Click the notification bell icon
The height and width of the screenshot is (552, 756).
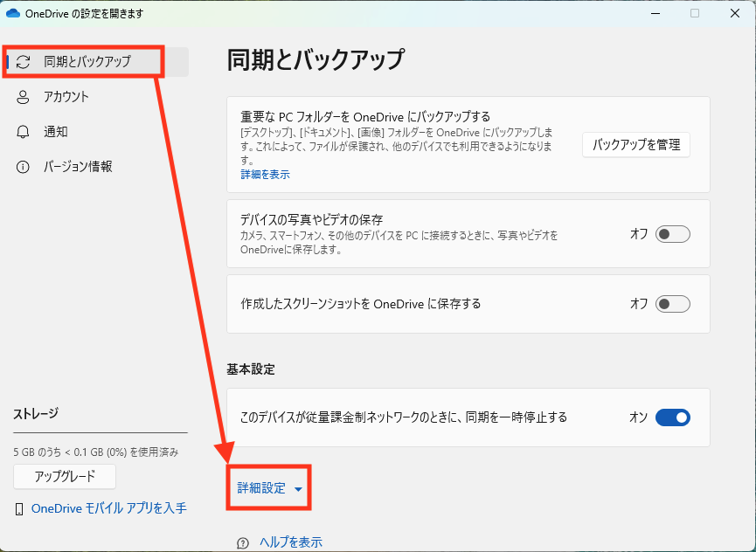(x=23, y=132)
